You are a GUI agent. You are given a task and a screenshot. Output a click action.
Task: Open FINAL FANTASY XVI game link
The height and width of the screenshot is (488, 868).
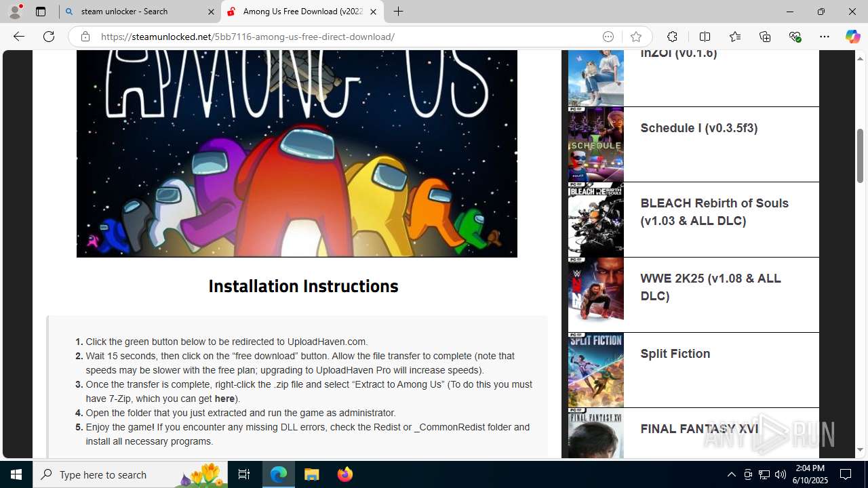tap(699, 429)
